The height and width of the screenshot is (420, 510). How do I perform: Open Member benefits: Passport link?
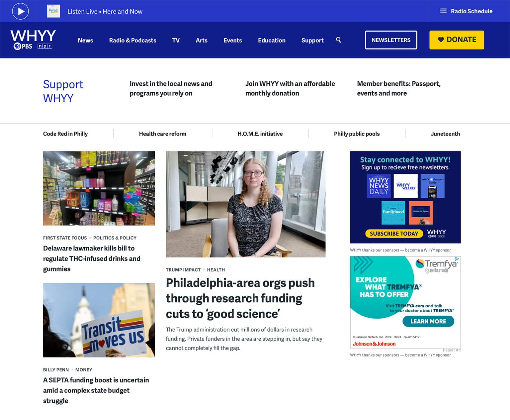tap(398, 88)
